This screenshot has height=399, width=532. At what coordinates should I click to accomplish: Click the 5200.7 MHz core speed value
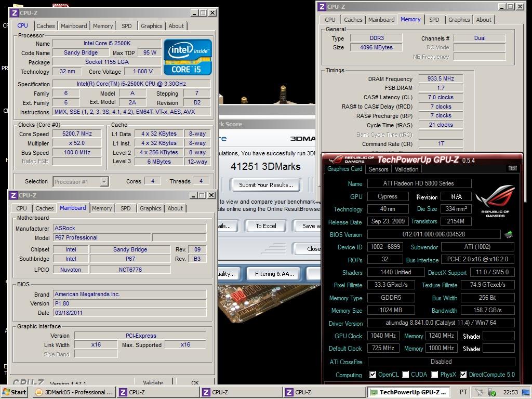pyautogui.click(x=77, y=134)
